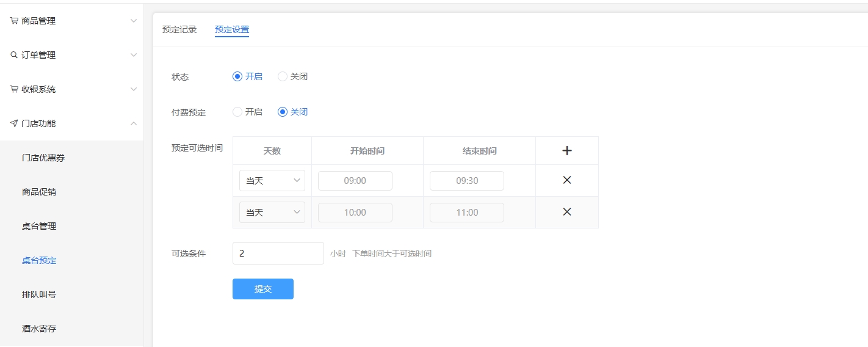Screen dimensions: 868x347
Task: Click the search icon beside 订单管理
Action: tap(14, 55)
